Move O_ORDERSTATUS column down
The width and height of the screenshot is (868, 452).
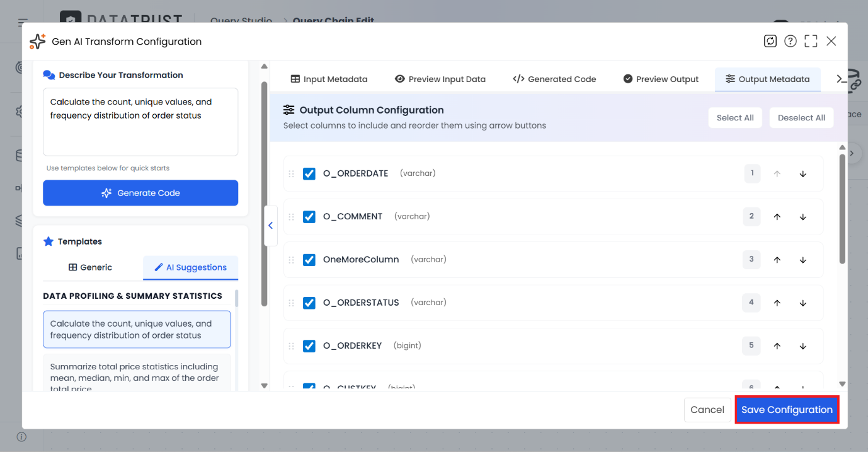coord(802,303)
